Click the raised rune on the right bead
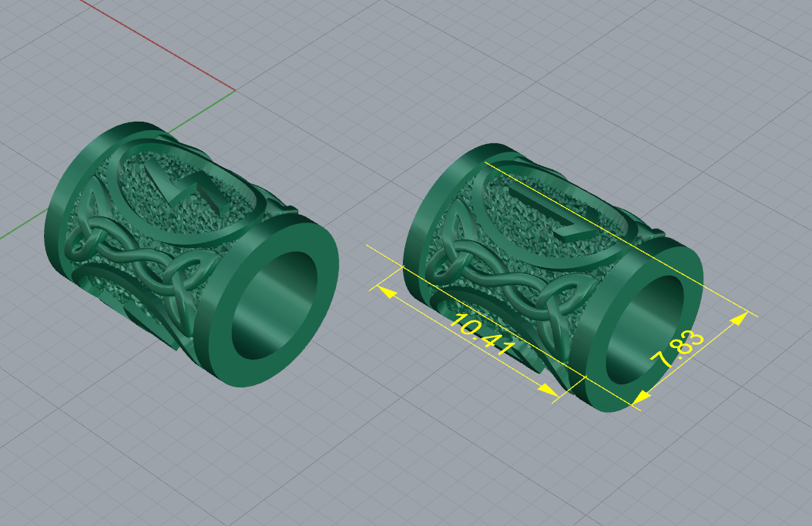 [553, 213]
